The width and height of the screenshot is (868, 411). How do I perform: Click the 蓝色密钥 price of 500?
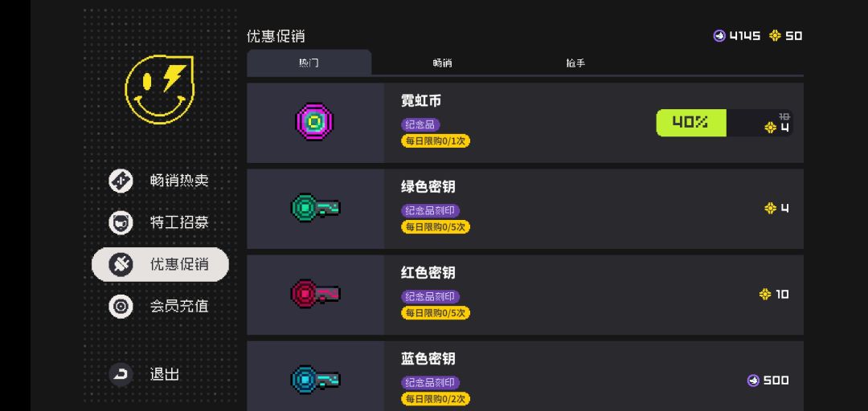(768, 380)
